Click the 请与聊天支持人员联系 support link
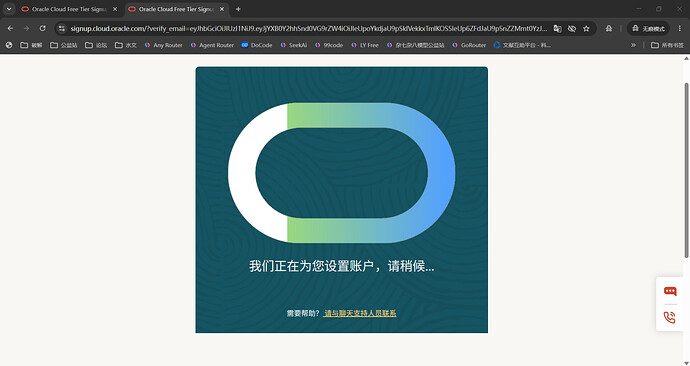The width and height of the screenshot is (690, 366). click(x=360, y=313)
